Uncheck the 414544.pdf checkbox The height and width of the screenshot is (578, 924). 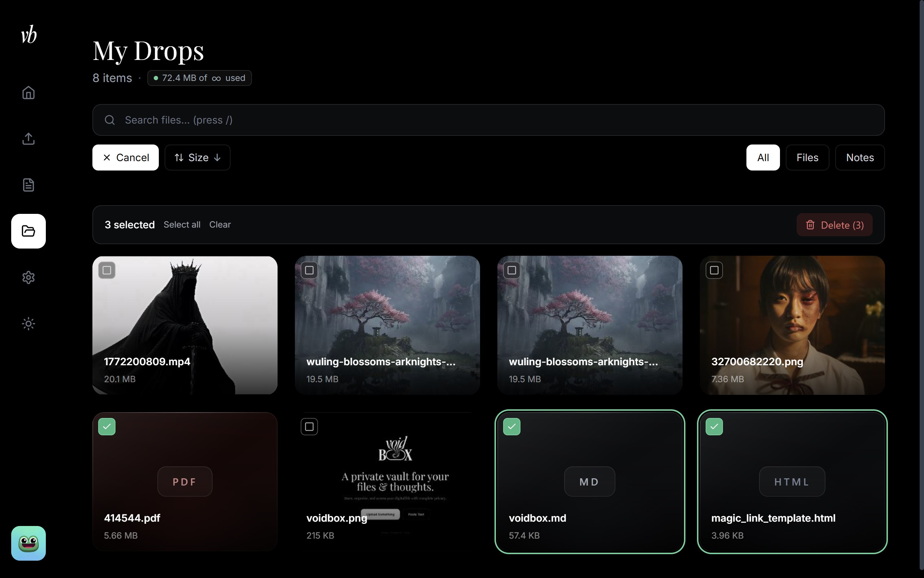pos(107,427)
